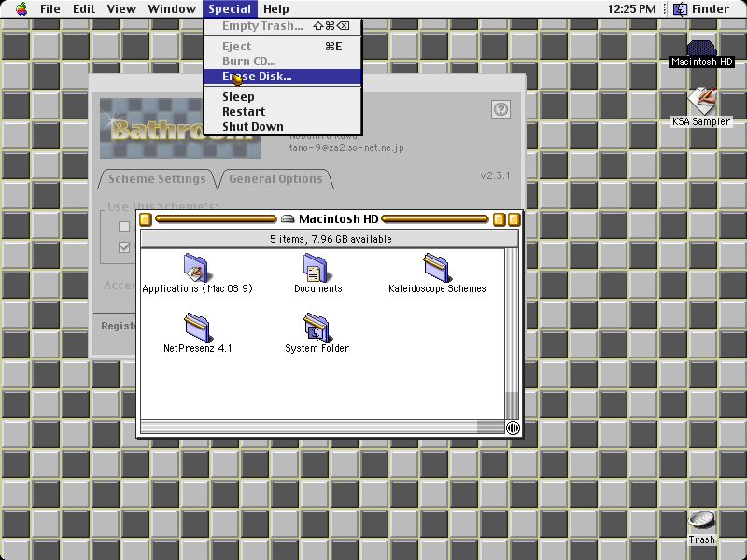Image resolution: width=747 pixels, height=560 pixels.
Task: Choose Sleep from Special menu
Action: (x=282, y=97)
